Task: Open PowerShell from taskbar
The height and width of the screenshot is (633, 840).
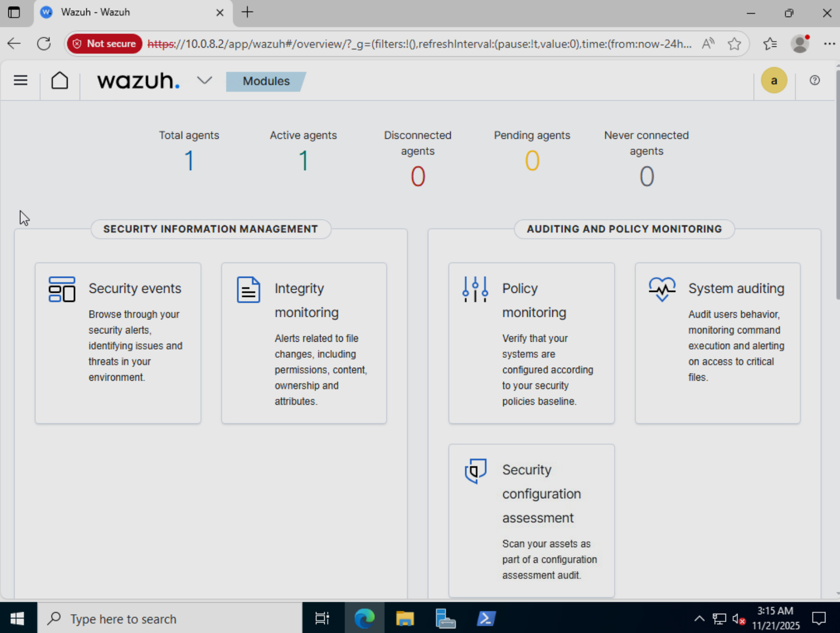Action: (x=486, y=618)
